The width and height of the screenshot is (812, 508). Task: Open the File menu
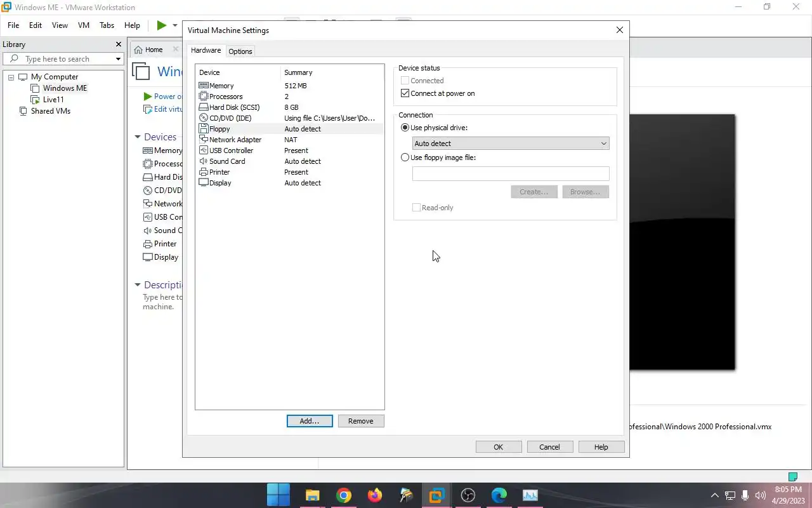[x=13, y=25]
